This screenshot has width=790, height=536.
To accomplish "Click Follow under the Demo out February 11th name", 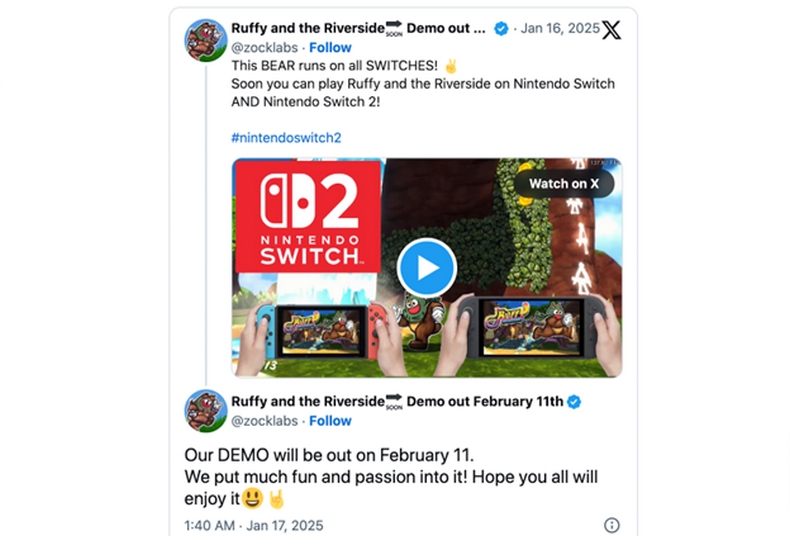I will coord(330,421).
